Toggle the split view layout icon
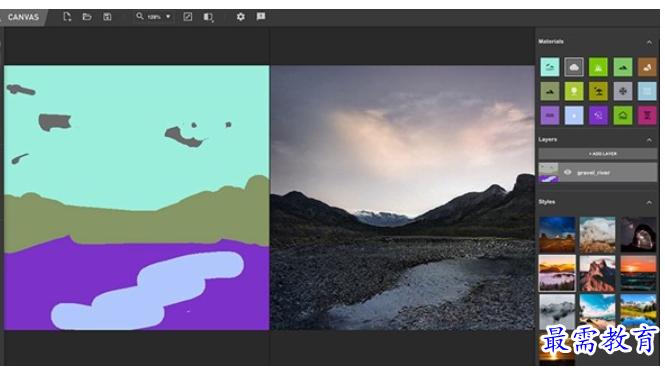The height and width of the screenshot is (371, 665). (208, 17)
